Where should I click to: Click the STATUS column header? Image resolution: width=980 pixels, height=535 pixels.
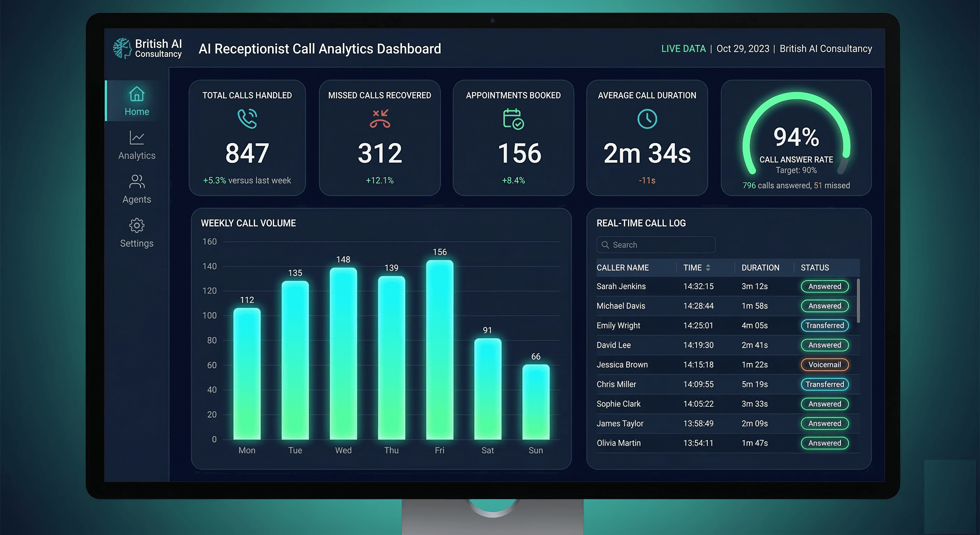(814, 268)
